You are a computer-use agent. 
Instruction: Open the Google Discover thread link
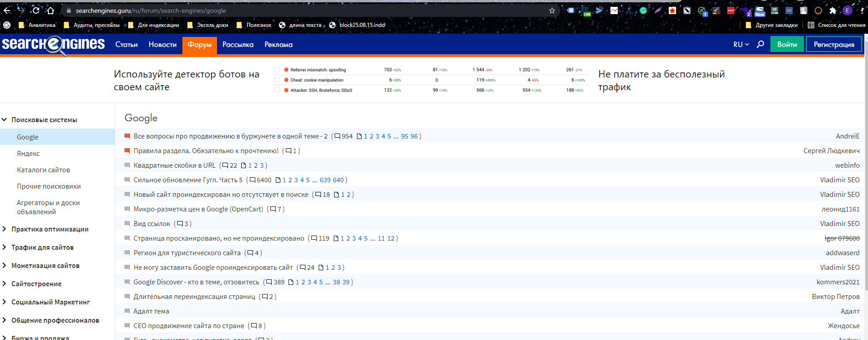(x=196, y=282)
